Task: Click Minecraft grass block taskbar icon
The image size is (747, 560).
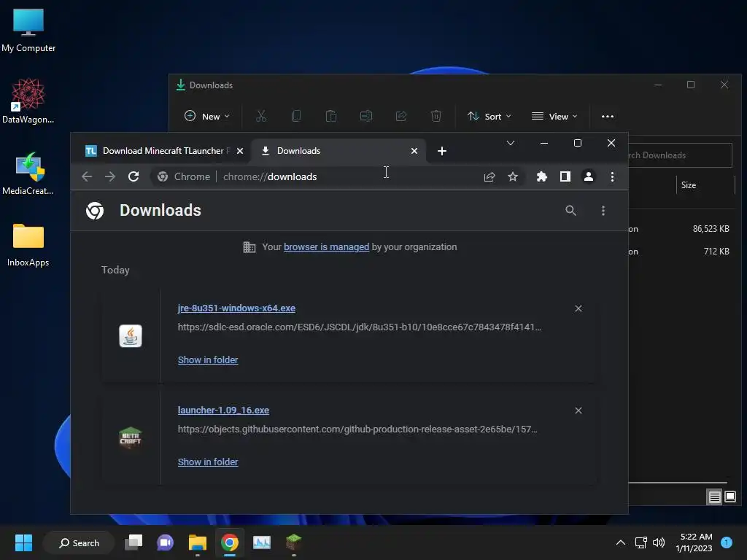Action: tap(293, 542)
